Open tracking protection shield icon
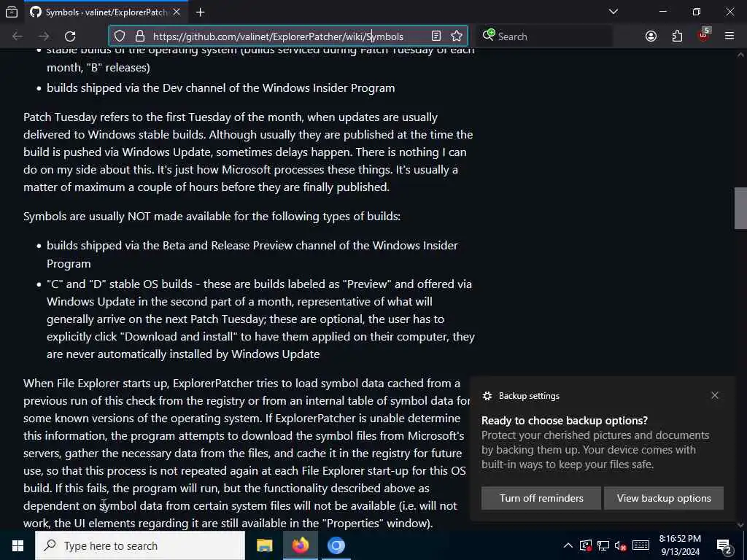This screenshot has width=747, height=560. click(x=120, y=36)
